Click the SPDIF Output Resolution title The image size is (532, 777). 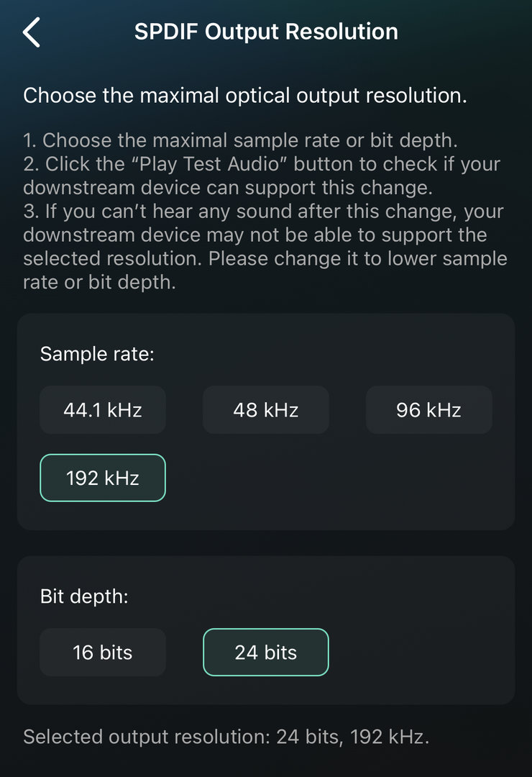(266, 32)
